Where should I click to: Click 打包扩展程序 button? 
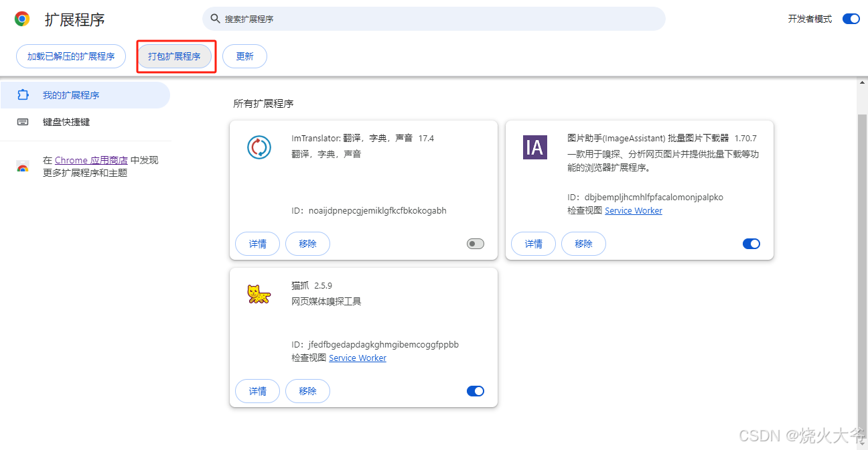174,56
